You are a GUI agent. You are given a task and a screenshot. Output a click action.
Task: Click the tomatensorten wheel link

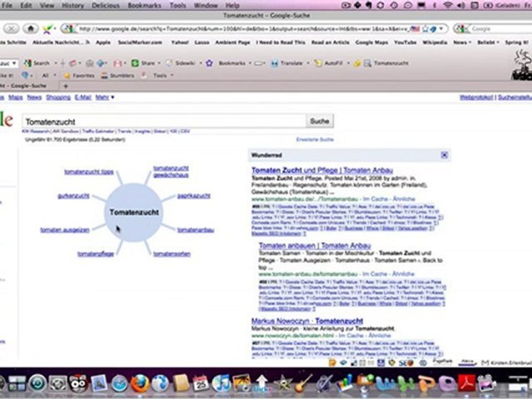(x=172, y=254)
